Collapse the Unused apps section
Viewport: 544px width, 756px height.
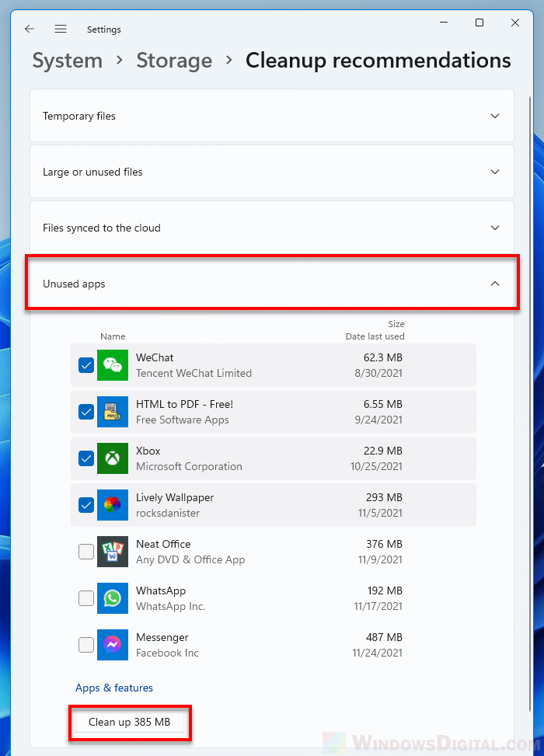[x=272, y=284]
